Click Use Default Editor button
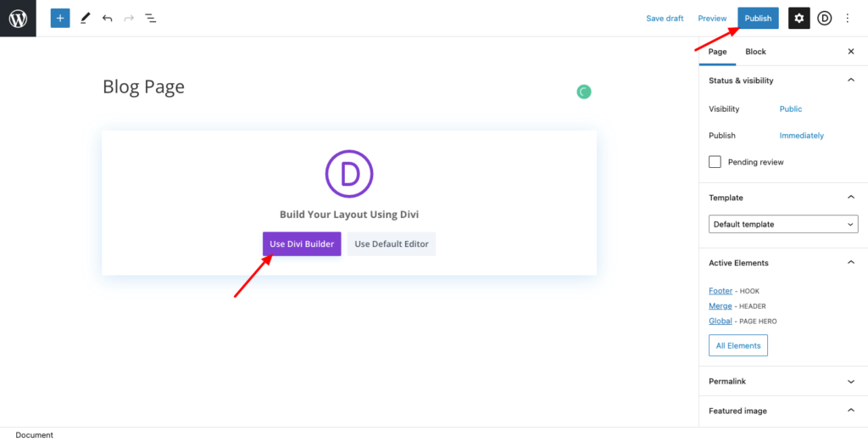The height and width of the screenshot is (442, 868). (x=392, y=243)
